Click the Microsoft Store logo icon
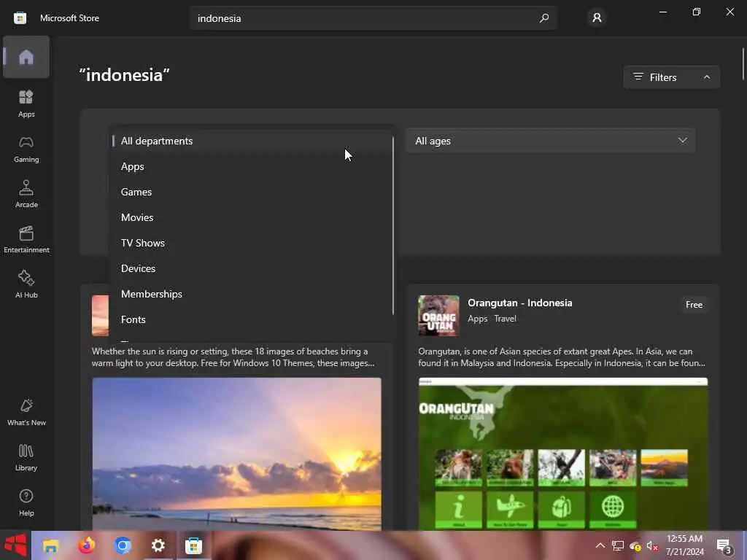This screenshot has height=560, width=747. (x=20, y=18)
